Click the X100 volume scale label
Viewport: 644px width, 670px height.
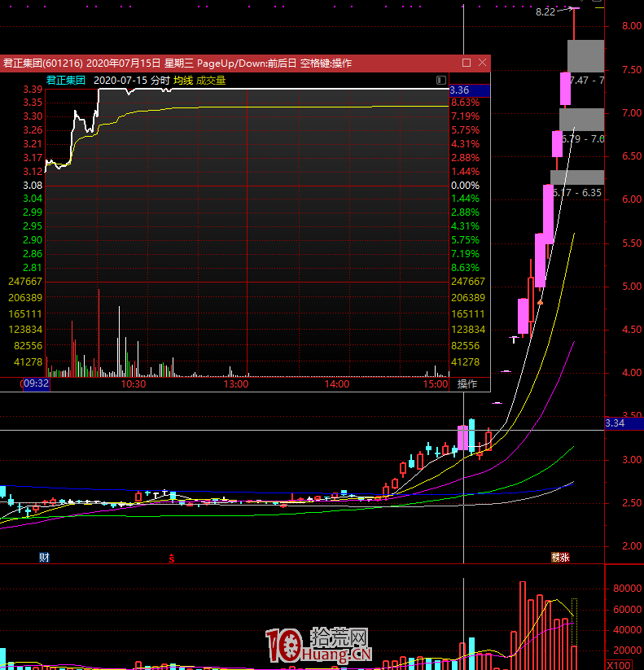(619, 664)
